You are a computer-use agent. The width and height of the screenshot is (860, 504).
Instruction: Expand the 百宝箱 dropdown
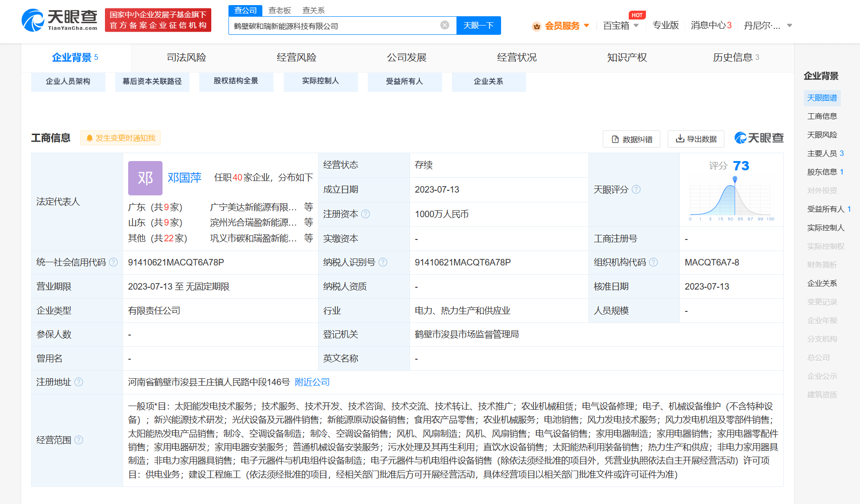[x=636, y=26]
